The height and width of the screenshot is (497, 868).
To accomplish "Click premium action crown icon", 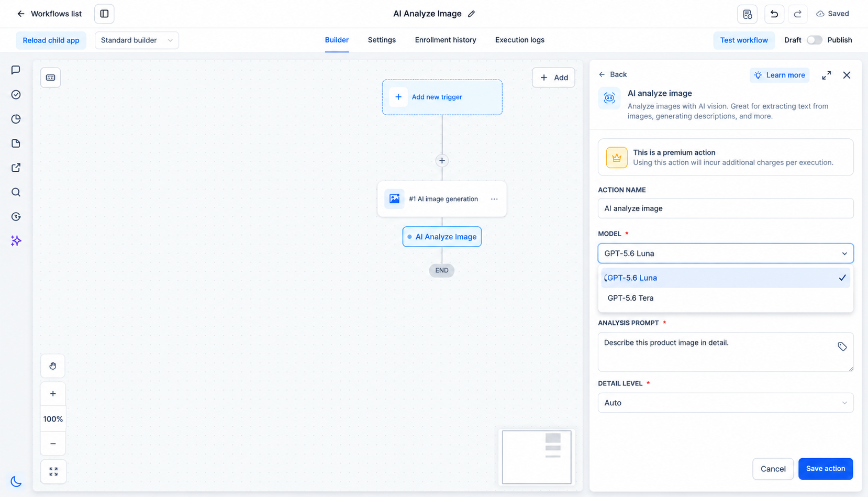I will [617, 158].
